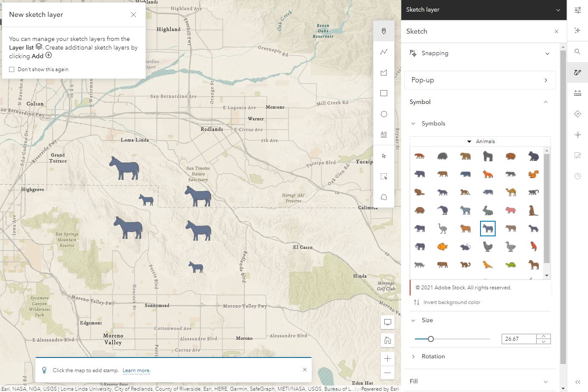Image resolution: width=588 pixels, height=392 pixels.
Task: Expand the Snapping section
Action: pyautogui.click(x=547, y=53)
